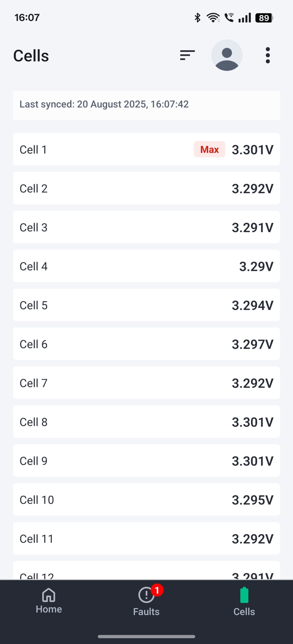Tap the battery level 89 indicator

click(x=264, y=18)
